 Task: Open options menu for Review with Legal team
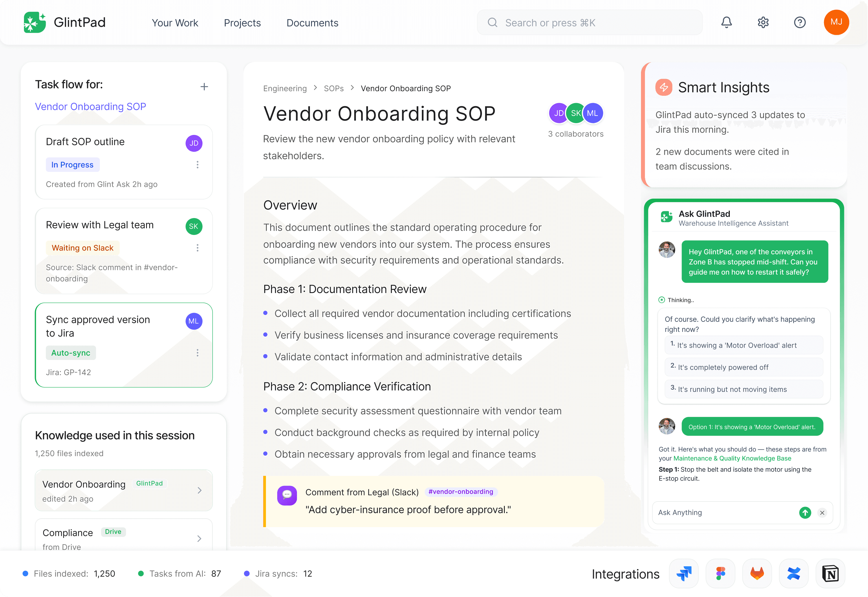[x=198, y=248]
